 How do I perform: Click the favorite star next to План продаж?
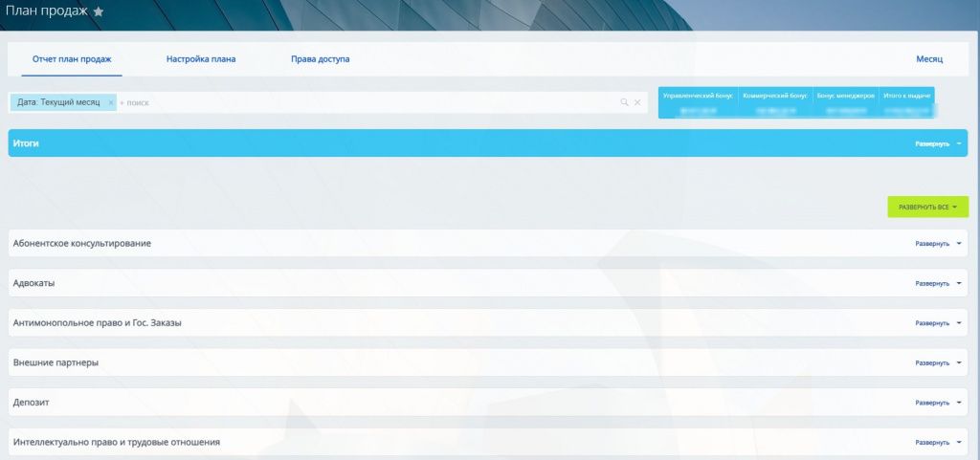[x=98, y=11]
